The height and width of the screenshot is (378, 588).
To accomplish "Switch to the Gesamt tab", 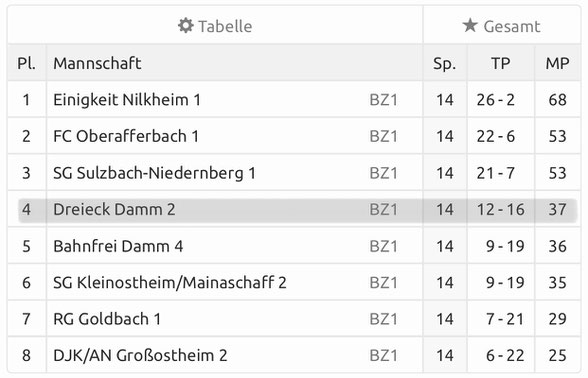I will pyautogui.click(x=502, y=26).
